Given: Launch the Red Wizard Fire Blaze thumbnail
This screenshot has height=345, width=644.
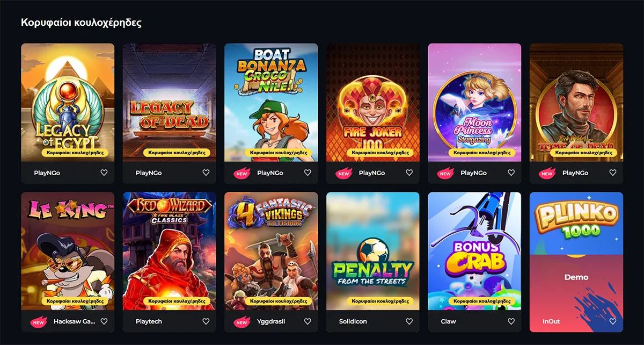Looking at the screenshot, I should (x=169, y=251).
